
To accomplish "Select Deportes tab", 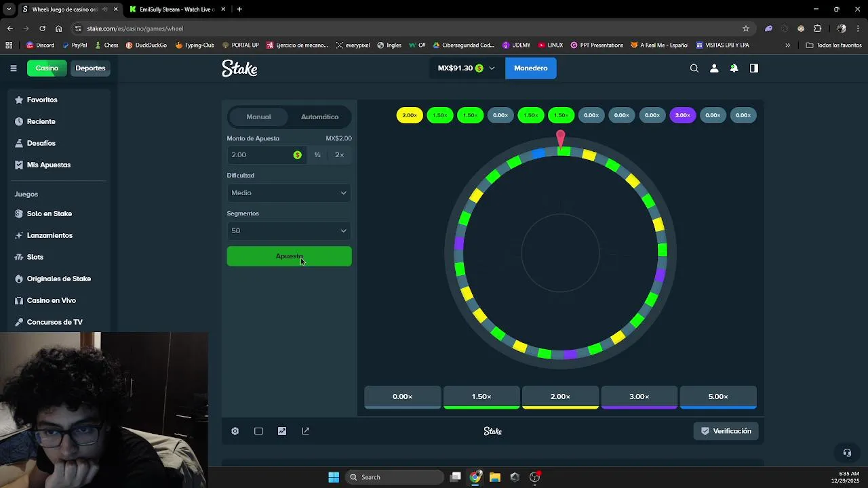I will coord(90,68).
